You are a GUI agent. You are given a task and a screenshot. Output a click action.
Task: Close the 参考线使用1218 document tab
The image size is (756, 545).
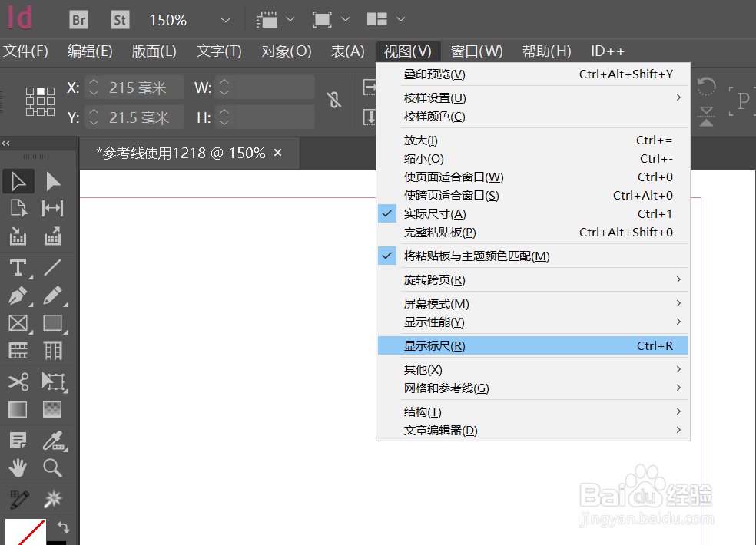point(277,153)
